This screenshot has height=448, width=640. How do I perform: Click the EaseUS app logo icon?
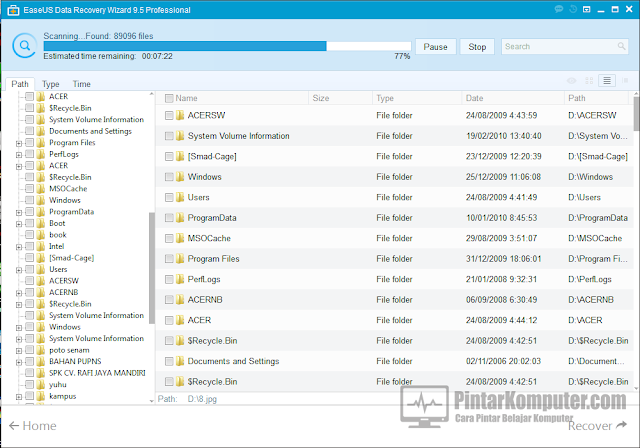point(13,10)
